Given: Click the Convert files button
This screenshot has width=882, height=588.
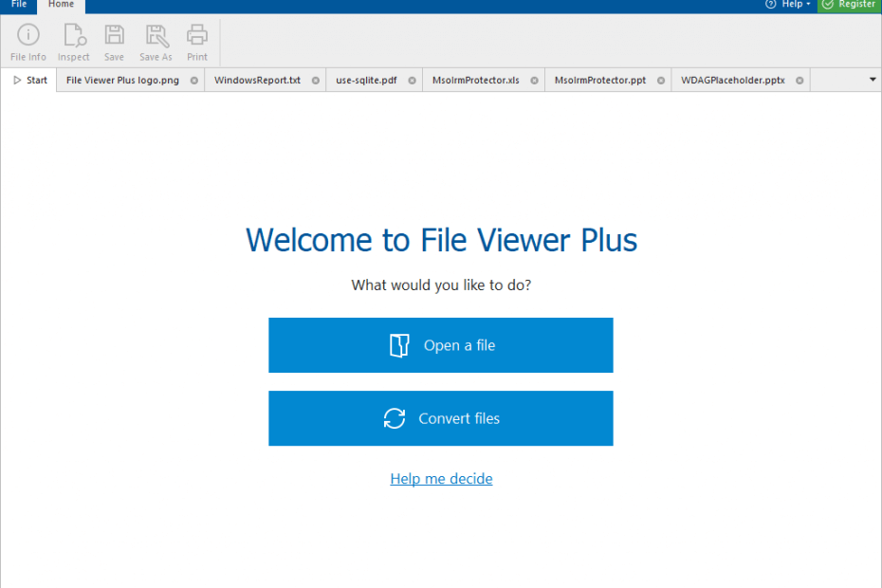Looking at the screenshot, I should tap(441, 418).
